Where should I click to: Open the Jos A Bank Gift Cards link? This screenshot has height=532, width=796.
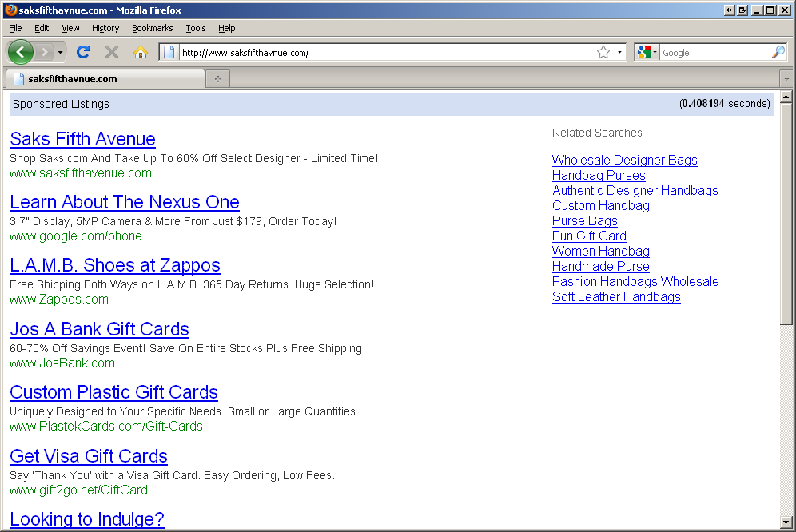tap(99, 329)
